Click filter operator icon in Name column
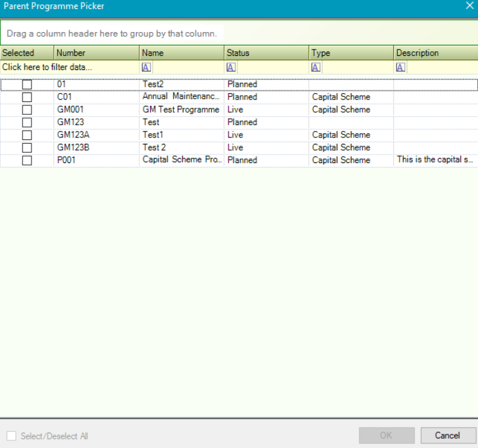 point(146,67)
